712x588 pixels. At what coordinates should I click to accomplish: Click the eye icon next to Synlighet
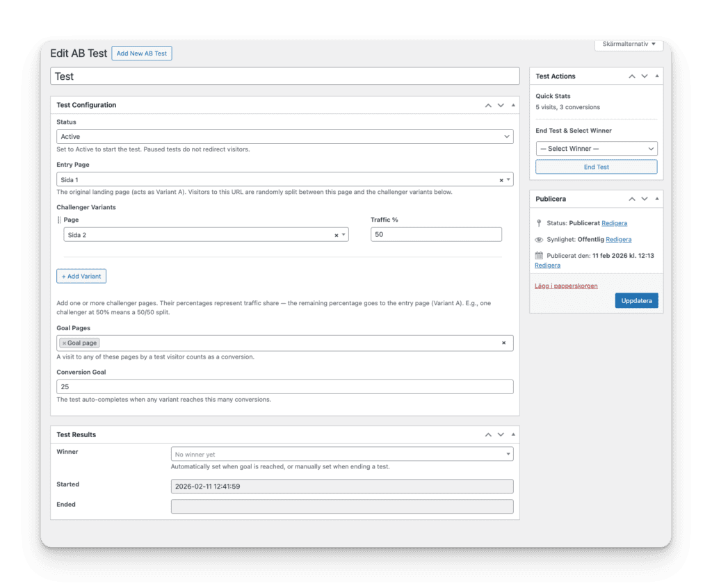coord(539,239)
